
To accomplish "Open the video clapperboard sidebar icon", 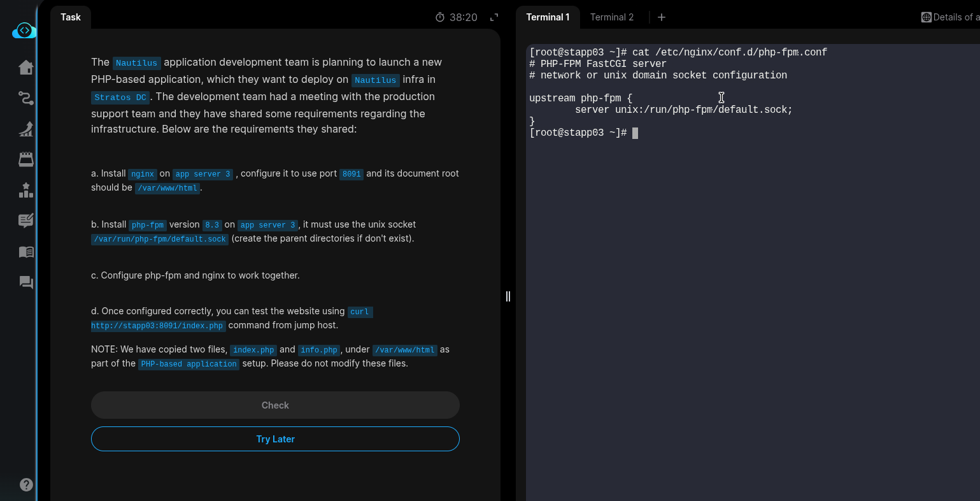I will [x=26, y=159].
